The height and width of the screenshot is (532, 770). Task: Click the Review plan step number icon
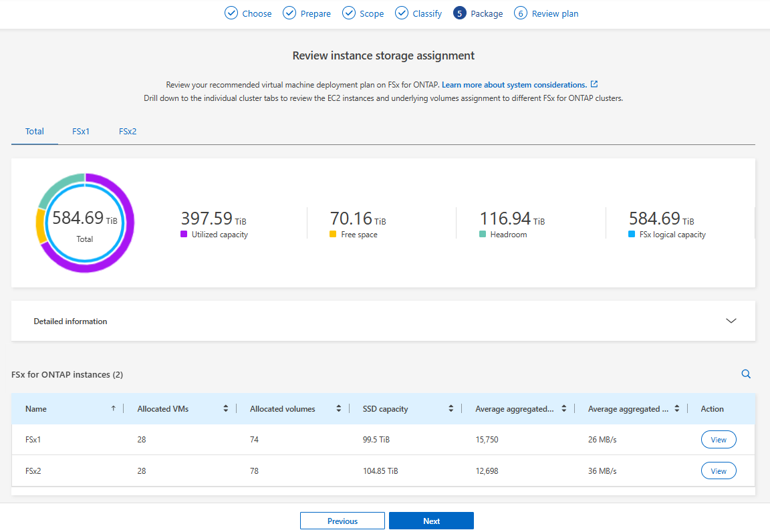click(521, 13)
